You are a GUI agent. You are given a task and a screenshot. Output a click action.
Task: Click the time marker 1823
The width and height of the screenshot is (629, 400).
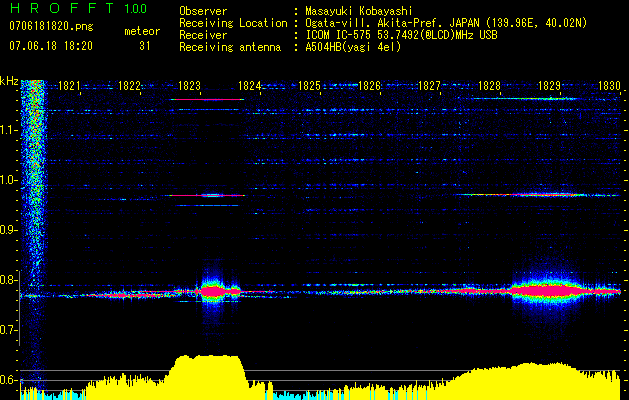pos(189,86)
